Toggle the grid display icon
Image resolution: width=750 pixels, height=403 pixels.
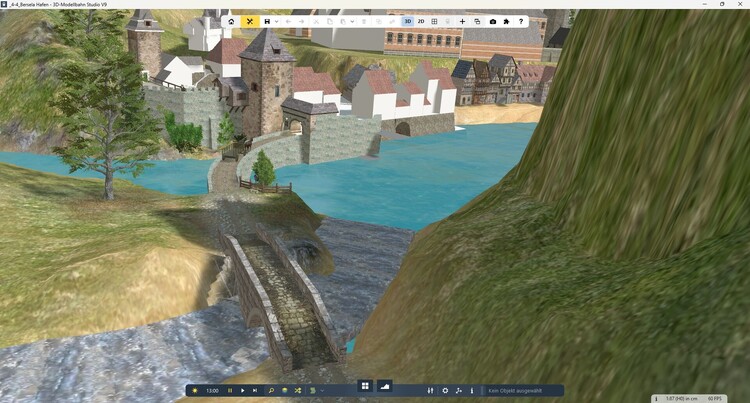(434, 21)
